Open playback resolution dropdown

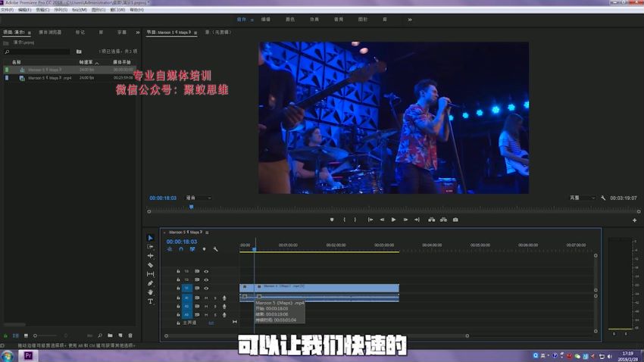tap(583, 198)
